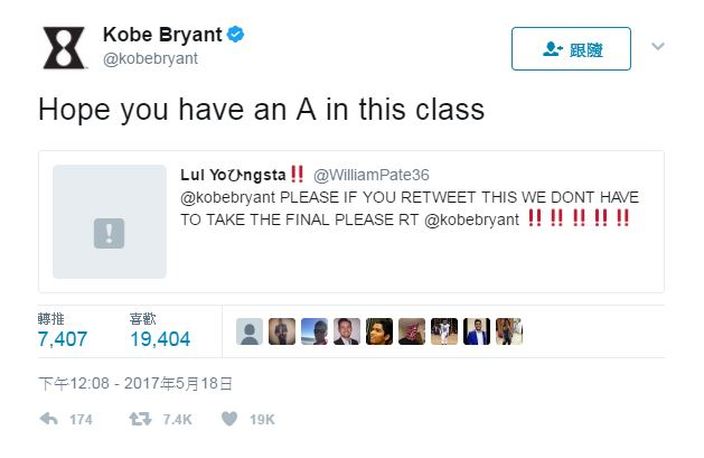This screenshot has height=458, width=704.
Task: Click the retweet icon beside 7.4K
Action: [x=140, y=419]
